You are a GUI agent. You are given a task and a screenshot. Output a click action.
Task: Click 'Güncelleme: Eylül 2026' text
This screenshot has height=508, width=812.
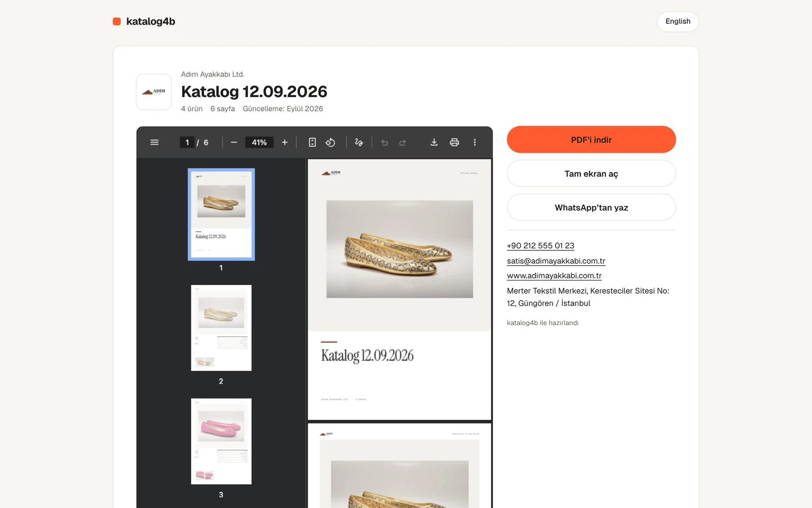tap(283, 109)
